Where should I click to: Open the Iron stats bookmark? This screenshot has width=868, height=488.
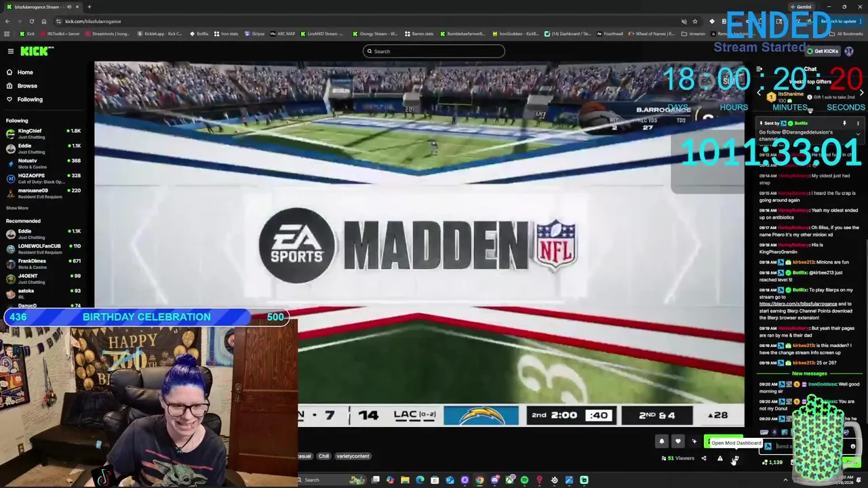point(226,33)
